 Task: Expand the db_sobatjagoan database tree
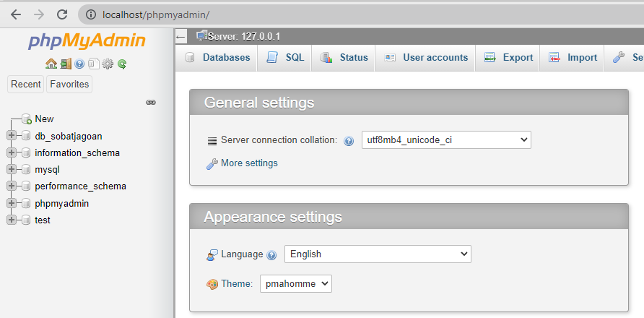click(x=12, y=136)
